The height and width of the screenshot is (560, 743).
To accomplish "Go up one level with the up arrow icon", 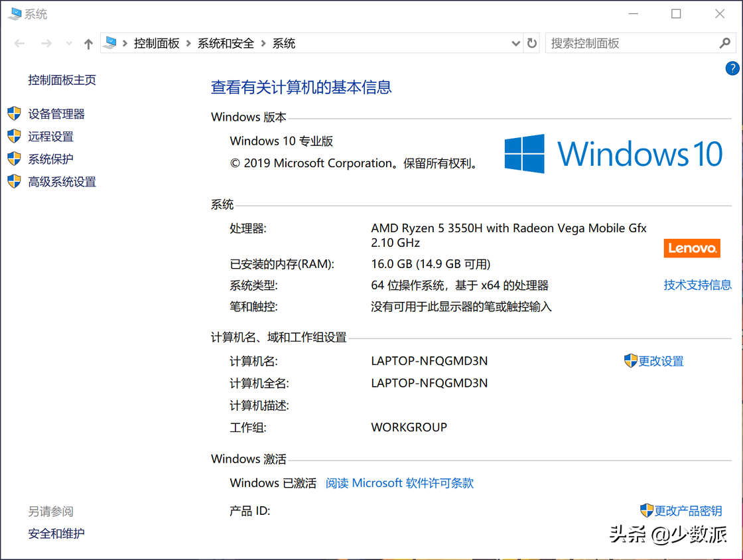I will tap(88, 42).
